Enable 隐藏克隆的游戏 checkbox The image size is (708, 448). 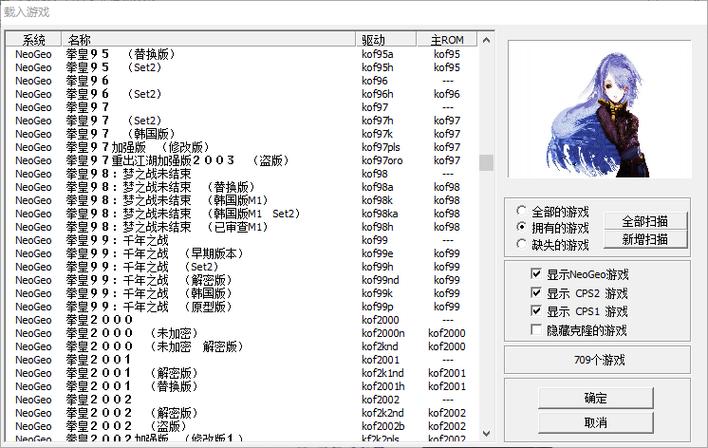coord(537,329)
